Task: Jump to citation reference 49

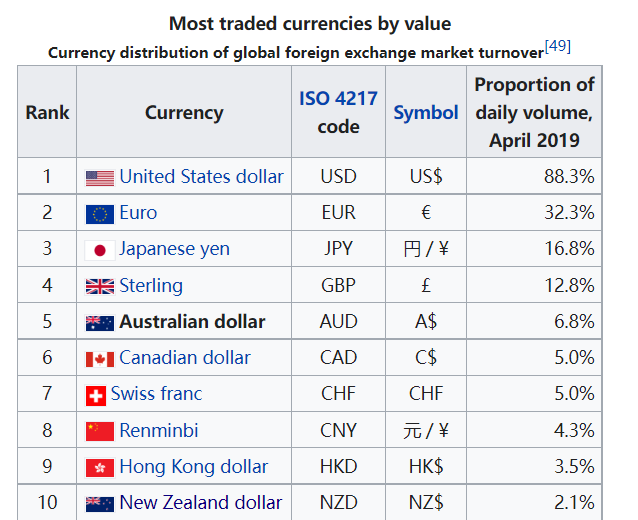Action: [x=557, y=47]
